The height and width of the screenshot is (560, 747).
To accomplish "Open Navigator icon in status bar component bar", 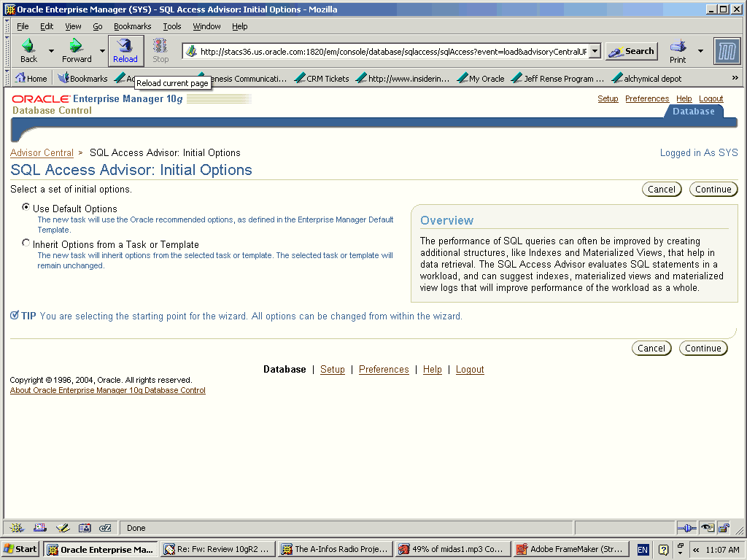I will pyautogui.click(x=17, y=528).
